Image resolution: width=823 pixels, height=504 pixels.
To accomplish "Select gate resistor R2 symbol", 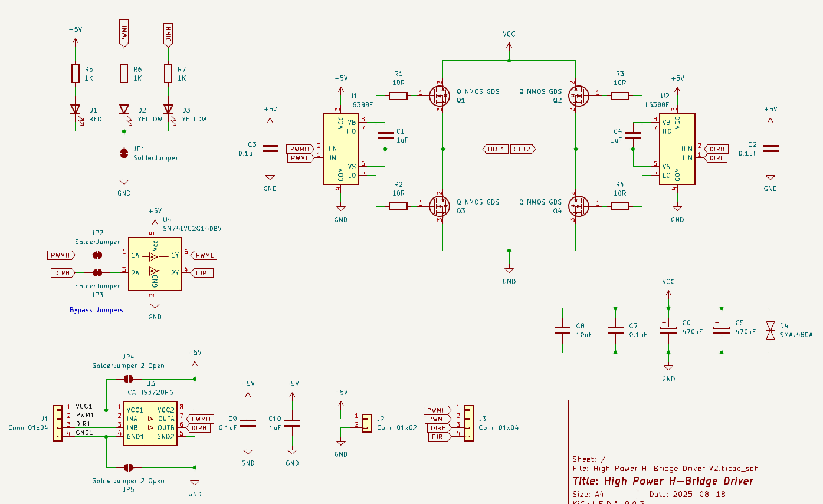I will pyautogui.click(x=398, y=206).
